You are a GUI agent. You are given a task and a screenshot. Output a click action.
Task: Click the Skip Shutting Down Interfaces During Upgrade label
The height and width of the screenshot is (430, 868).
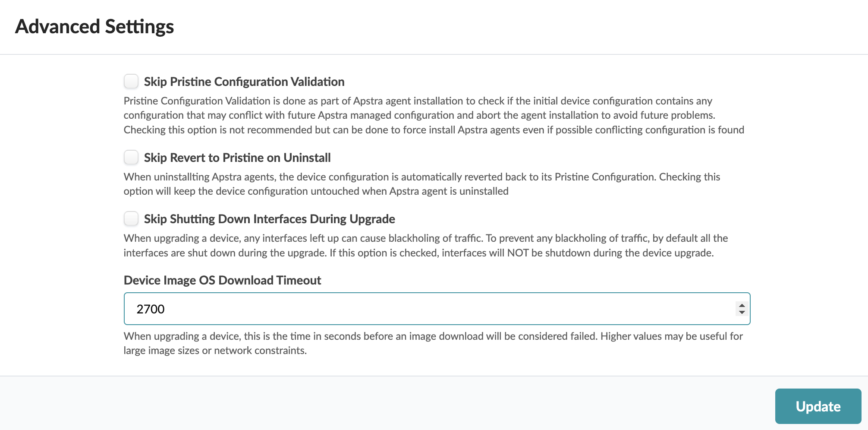pyautogui.click(x=269, y=219)
